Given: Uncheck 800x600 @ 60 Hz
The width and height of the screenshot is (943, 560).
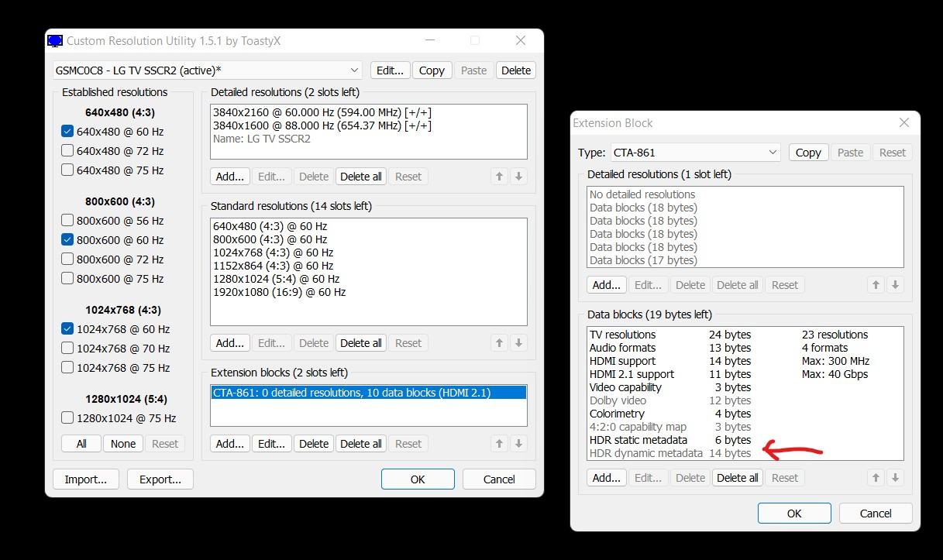Looking at the screenshot, I should pyautogui.click(x=67, y=240).
